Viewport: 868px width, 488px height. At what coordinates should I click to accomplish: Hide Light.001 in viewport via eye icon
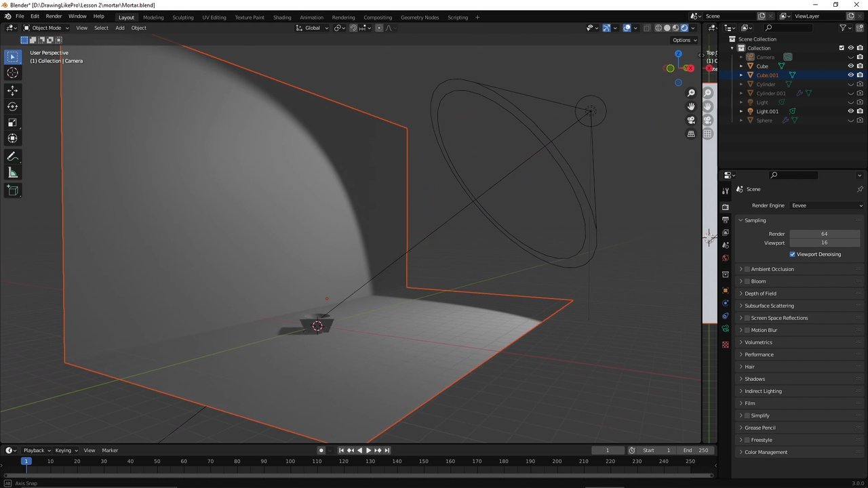(850, 111)
